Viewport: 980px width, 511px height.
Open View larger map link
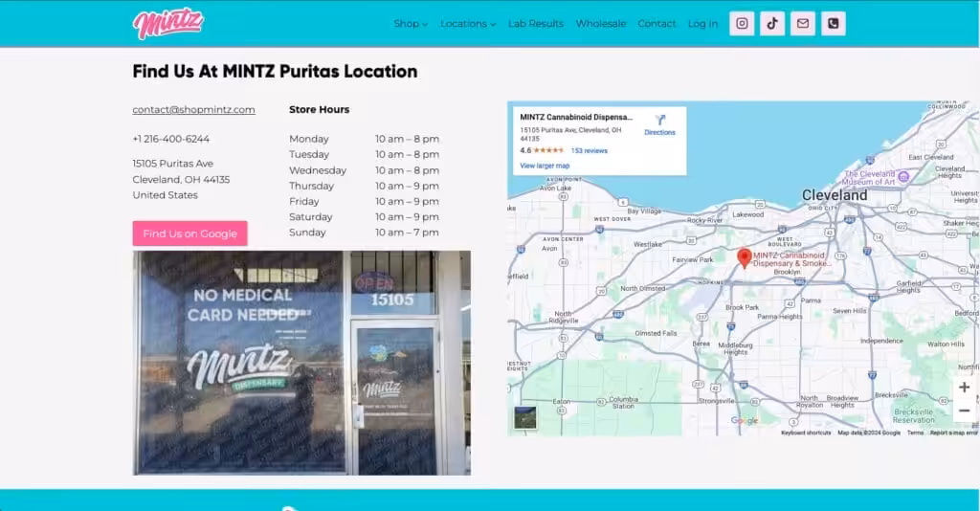(545, 166)
